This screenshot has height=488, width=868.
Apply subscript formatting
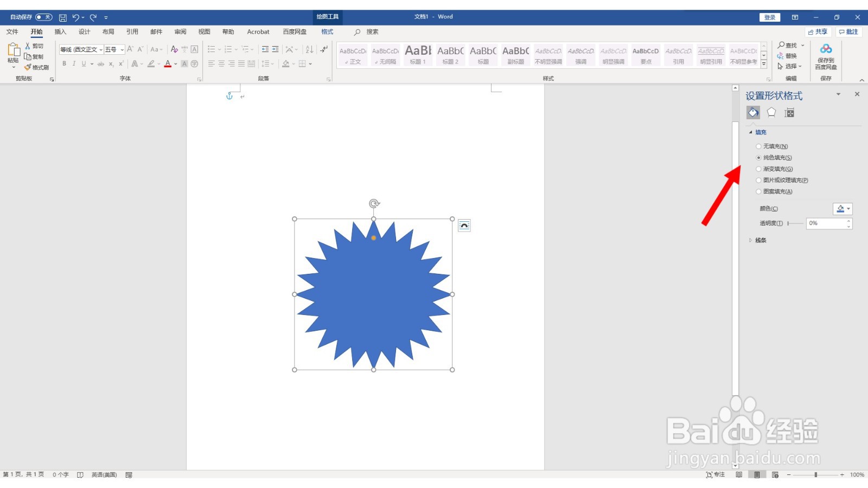click(x=111, y=64)
